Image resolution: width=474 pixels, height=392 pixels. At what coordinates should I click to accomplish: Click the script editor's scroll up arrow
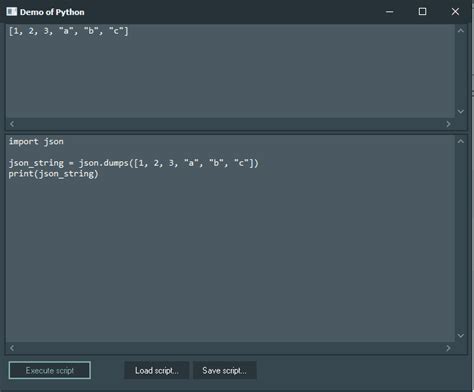click(461, 141)
